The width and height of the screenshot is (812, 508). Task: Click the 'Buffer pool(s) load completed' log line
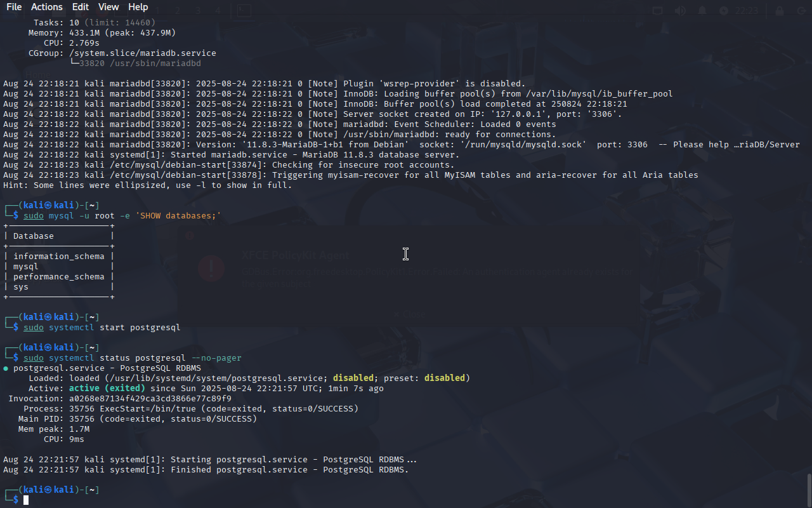(315, 104)
